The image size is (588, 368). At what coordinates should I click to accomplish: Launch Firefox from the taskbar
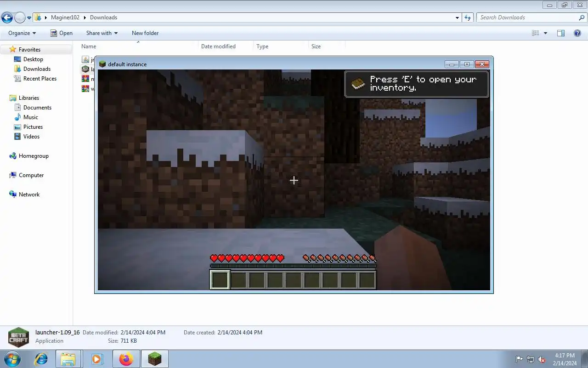coord(126,359)
